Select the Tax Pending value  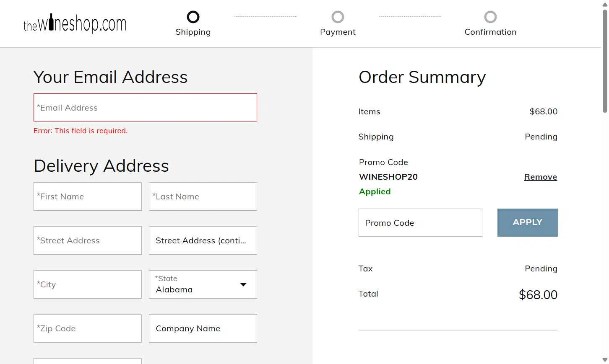(x=541, y=268)
